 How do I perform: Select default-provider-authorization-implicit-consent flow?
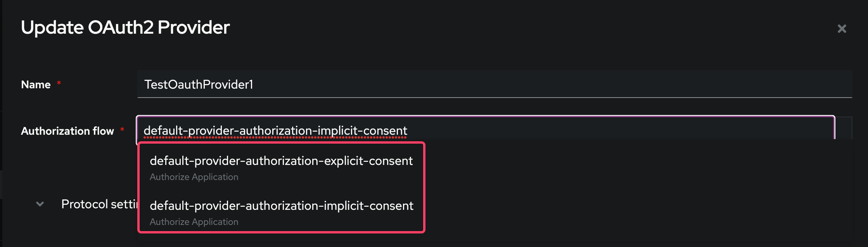click(x=281, y=206)
